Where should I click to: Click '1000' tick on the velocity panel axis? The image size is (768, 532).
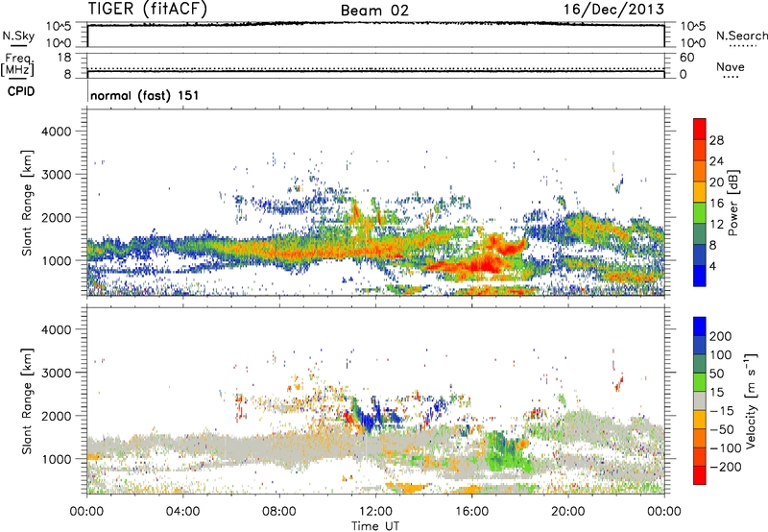[56, 459]
